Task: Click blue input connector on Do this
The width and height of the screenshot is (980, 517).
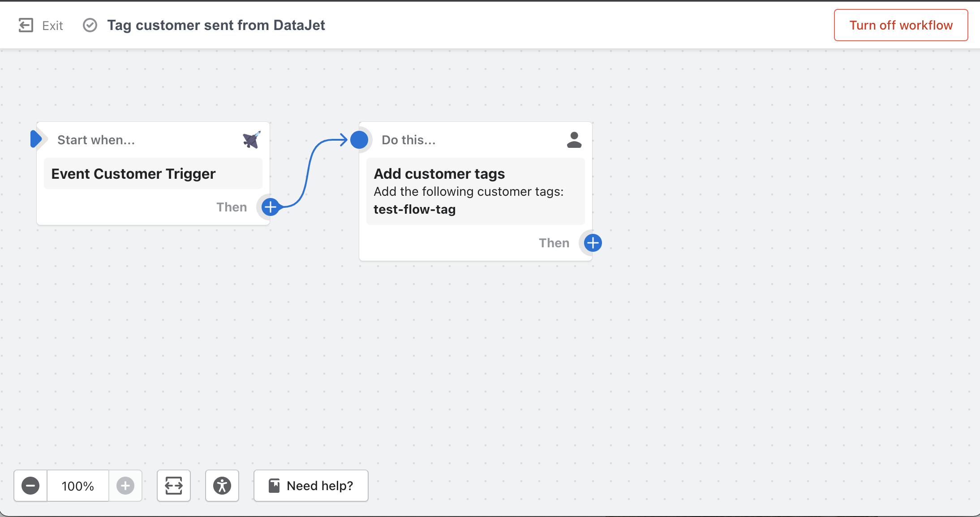Action: point(359,140)
